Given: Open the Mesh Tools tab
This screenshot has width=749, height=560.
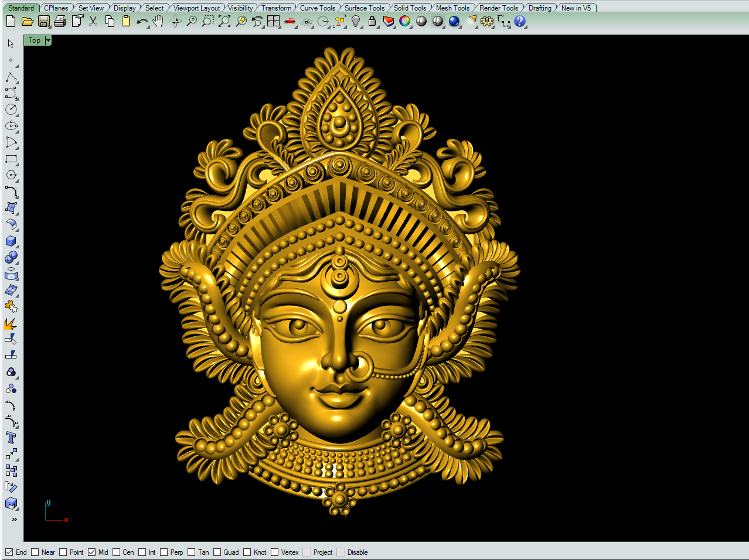Looking at the screenshot, I should [x=452, y=8].
